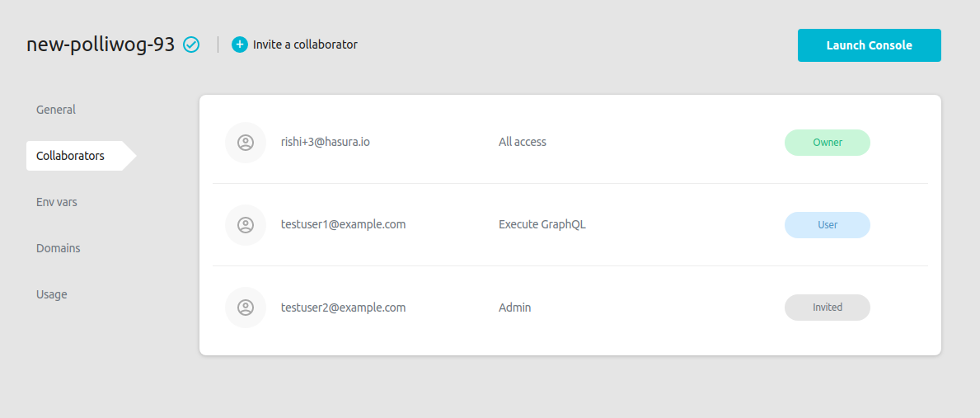
Task: Click the testuser2@example.com email
Action: tap(344, 308)
